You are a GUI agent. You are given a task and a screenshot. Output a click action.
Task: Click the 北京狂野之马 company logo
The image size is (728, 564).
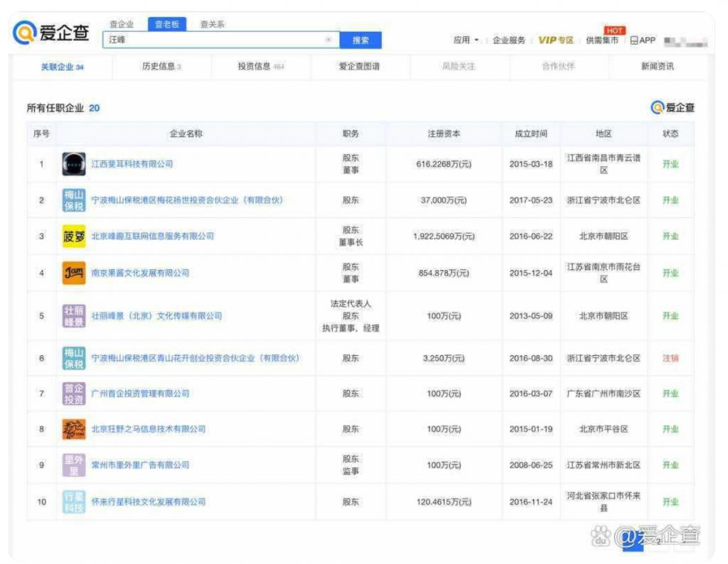[x=74, y=429]
